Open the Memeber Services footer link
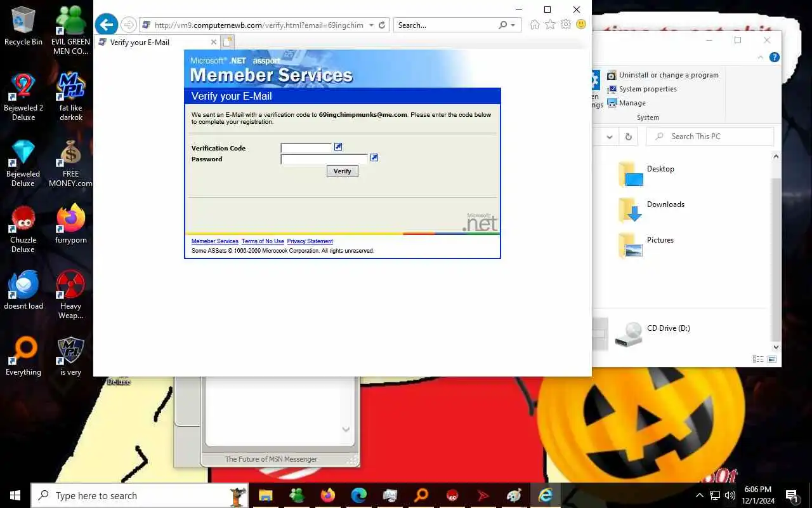The width and height of the screenshot is (812, 508). (x=215, y=241)
